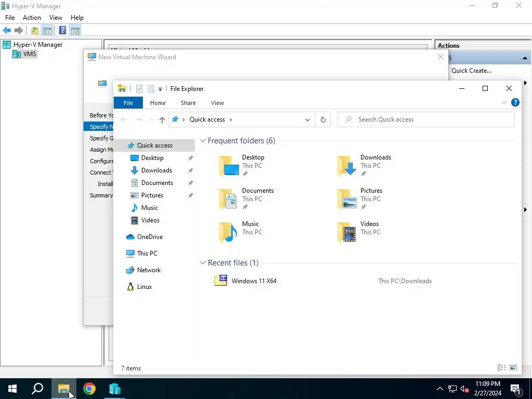Click the up directory arrow in File Explorer
Image resolution: width=532 pixels, height=399 pixels.
[x=162, y=119]
